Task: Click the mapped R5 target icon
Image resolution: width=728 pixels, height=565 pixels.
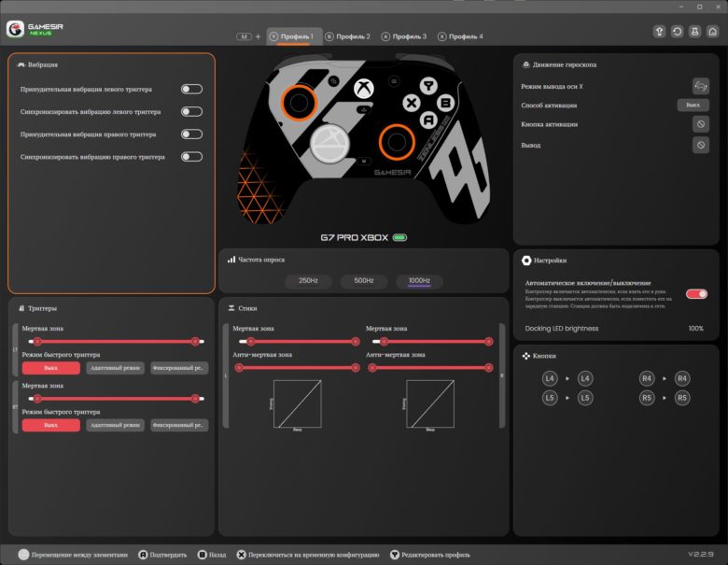Action: [682, 398]
